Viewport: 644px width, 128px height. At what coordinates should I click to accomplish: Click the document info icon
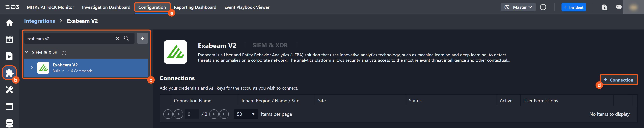(x=604, y=7)
